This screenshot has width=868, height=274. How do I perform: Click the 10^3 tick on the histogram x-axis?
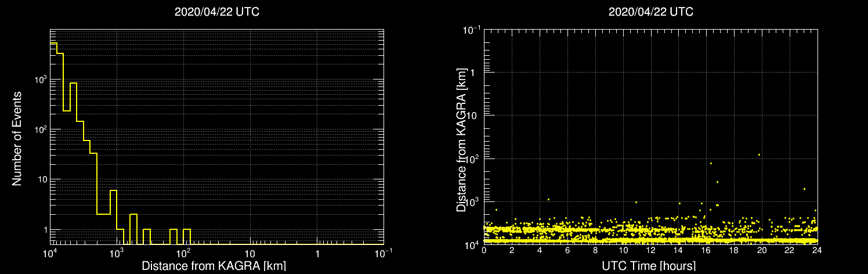click(117, 253)
